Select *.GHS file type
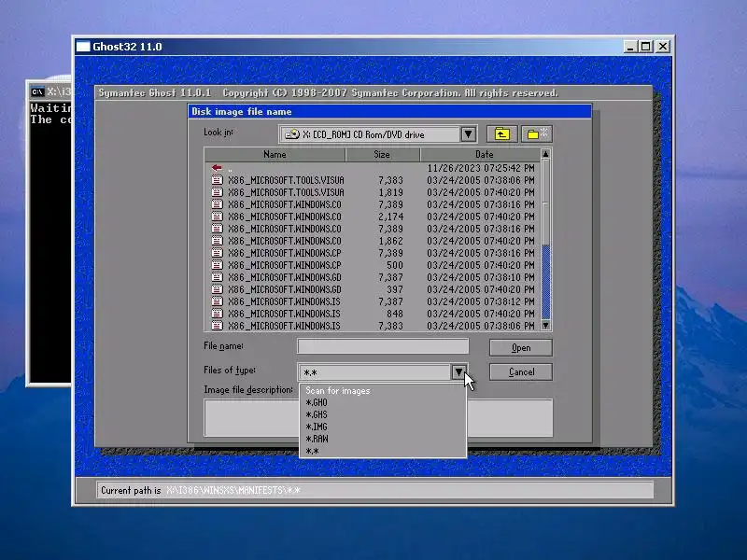 pos(317,414)
